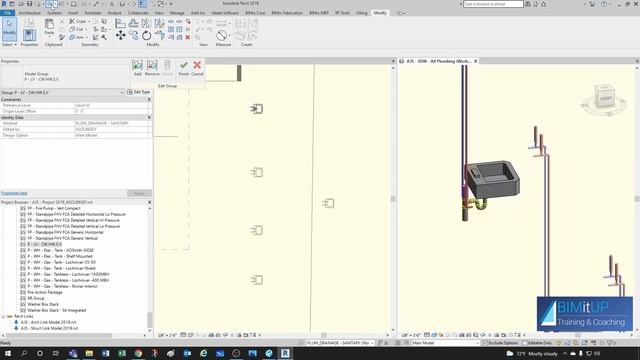Switch to the 3D All Plumbing view tab
Viewport: 640px width, 360px height.
[438, 61]
